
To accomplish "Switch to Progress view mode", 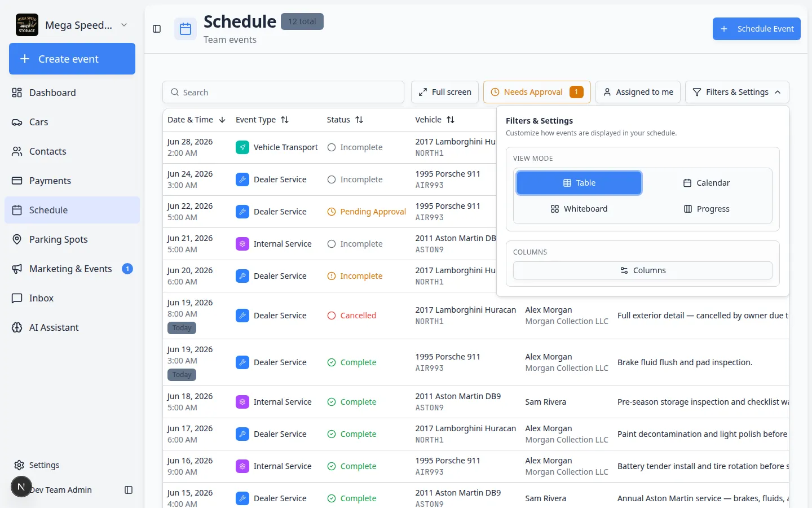I will pyautogui.click(x=707, y=209).
